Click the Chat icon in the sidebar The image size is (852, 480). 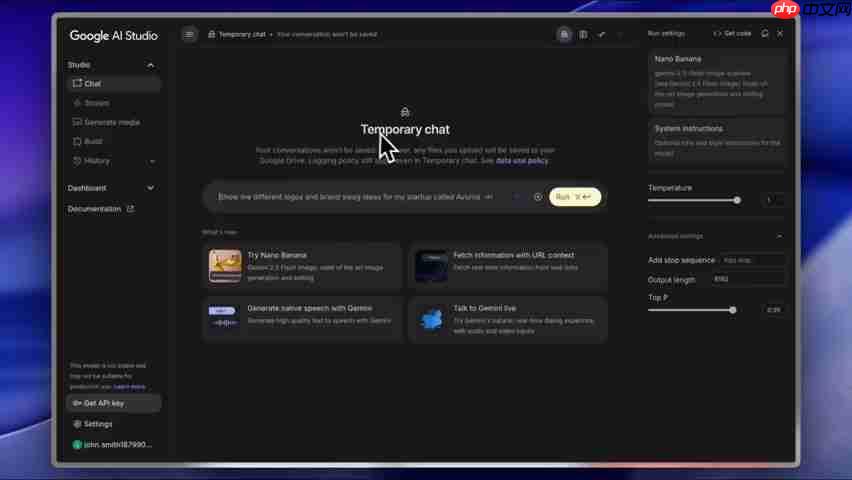pos(77,83)
